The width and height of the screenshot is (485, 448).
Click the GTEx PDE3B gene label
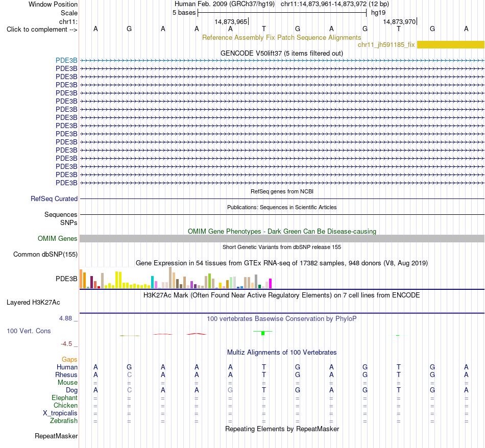66,279
